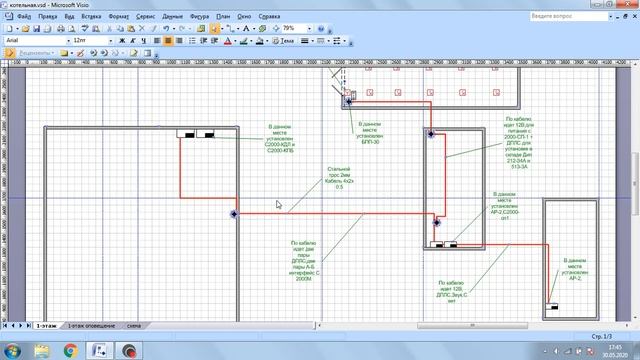
Task: Apply fill color bucket swatch
Action: (260, 40)
